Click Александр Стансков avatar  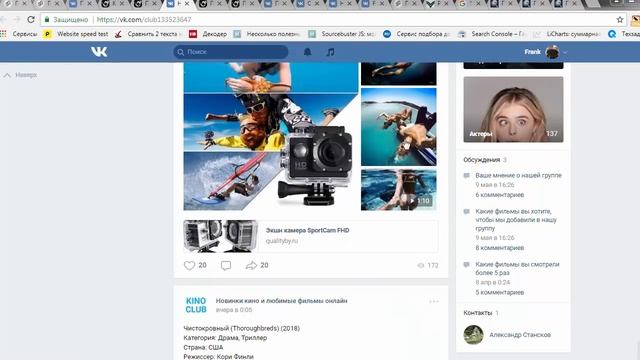pos(473,335)
